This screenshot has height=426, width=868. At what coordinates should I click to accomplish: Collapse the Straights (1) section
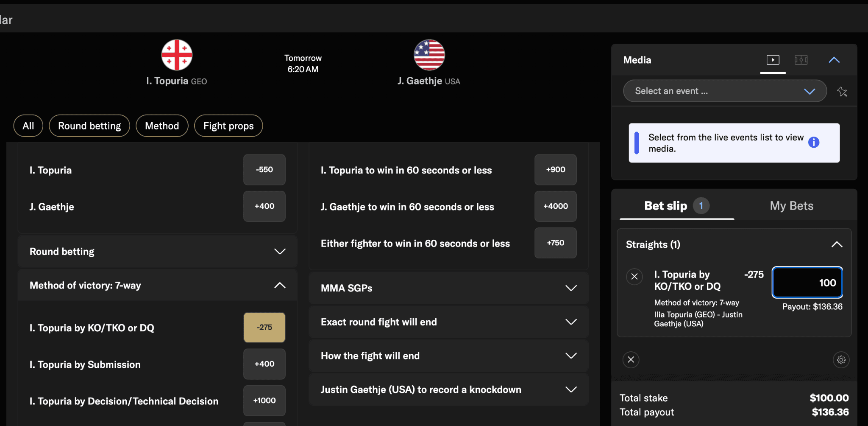tap(837, 244)
